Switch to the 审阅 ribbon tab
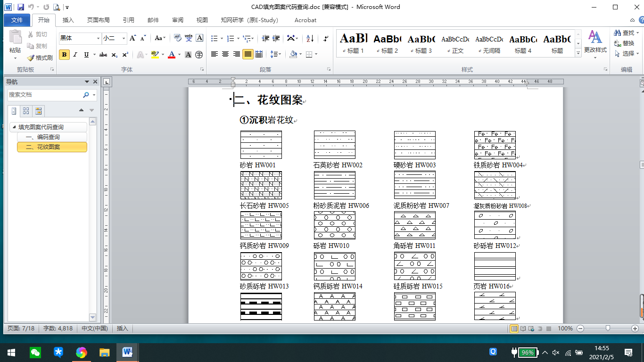 point(178,20)
